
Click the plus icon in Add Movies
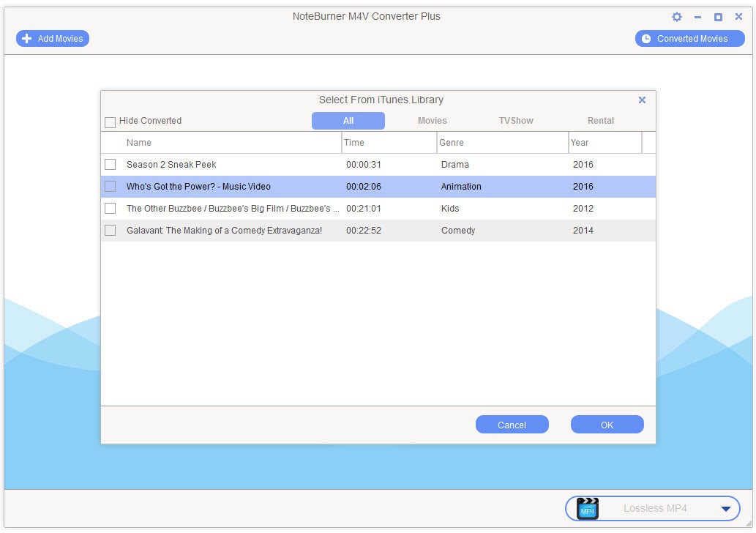[27, 39]
